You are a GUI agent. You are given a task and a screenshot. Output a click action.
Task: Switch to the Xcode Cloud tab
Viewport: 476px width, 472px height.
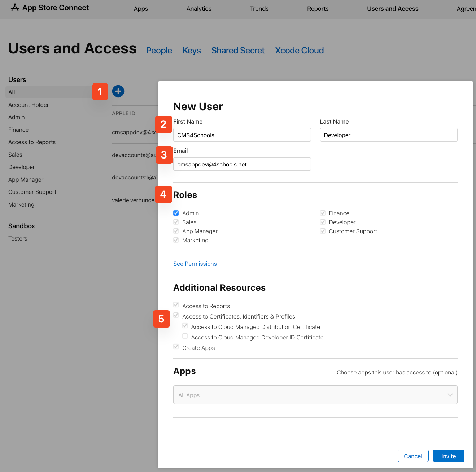[299, 51]
